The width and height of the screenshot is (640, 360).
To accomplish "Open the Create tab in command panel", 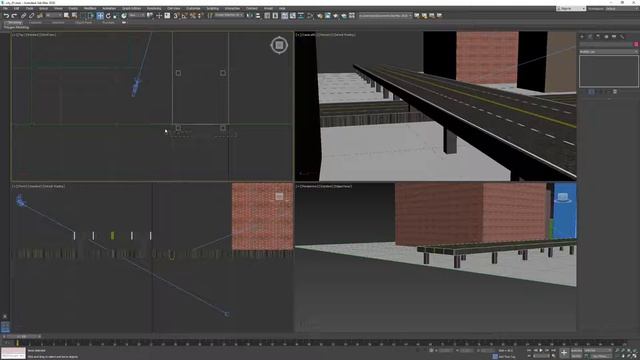I will (x=582, y=36).
